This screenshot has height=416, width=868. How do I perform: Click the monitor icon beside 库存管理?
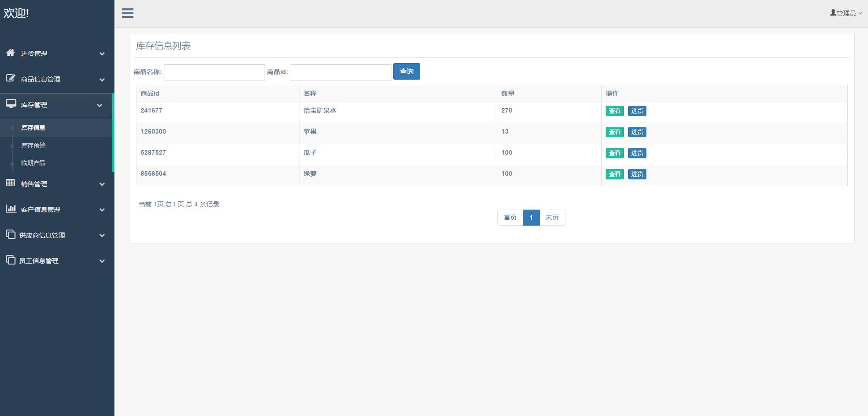11,104
